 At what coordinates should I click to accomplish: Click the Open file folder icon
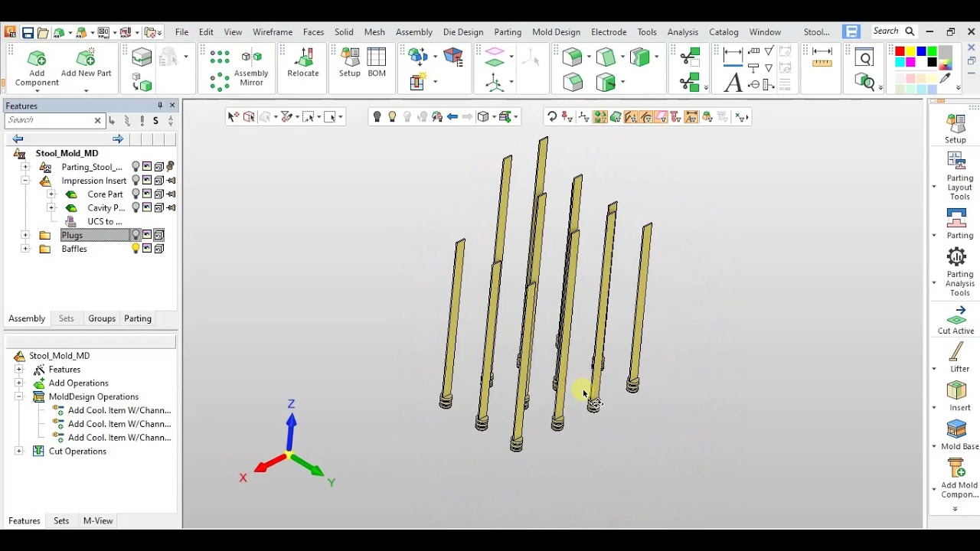(x=43, y=32)
